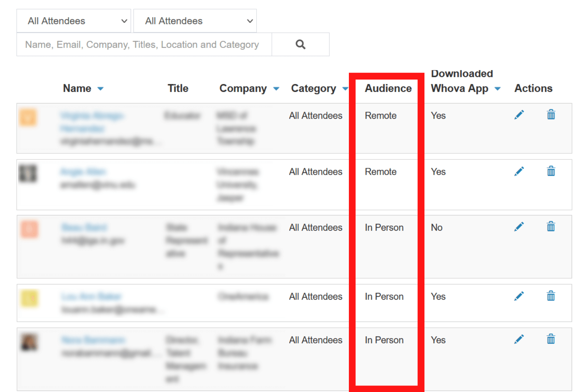The image size is (588, 392).
Task: Delete the third row attendee marked No
Action: coord(551,227)
